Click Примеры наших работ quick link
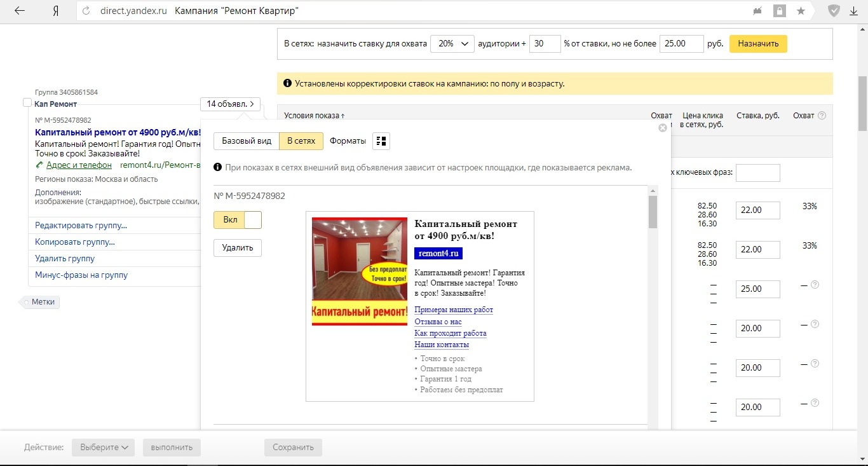The image size is (868, 466). tap(454, 310)
